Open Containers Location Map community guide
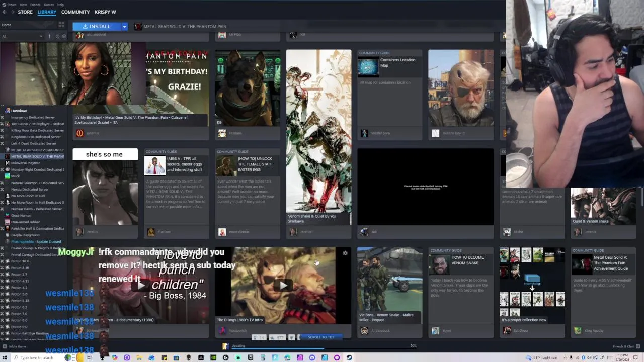 pyautogui.click(x=389, y=87)
